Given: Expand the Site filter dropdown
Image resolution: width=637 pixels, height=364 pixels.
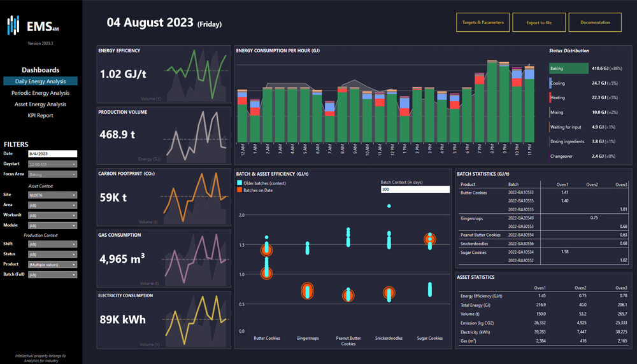Looking at the screenshot, I should 52,195.
